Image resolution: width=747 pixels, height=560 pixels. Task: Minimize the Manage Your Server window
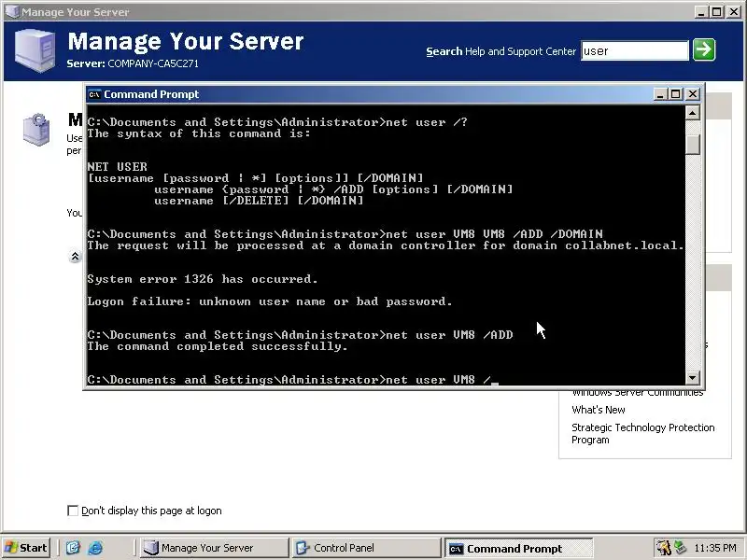coord(700,12)
